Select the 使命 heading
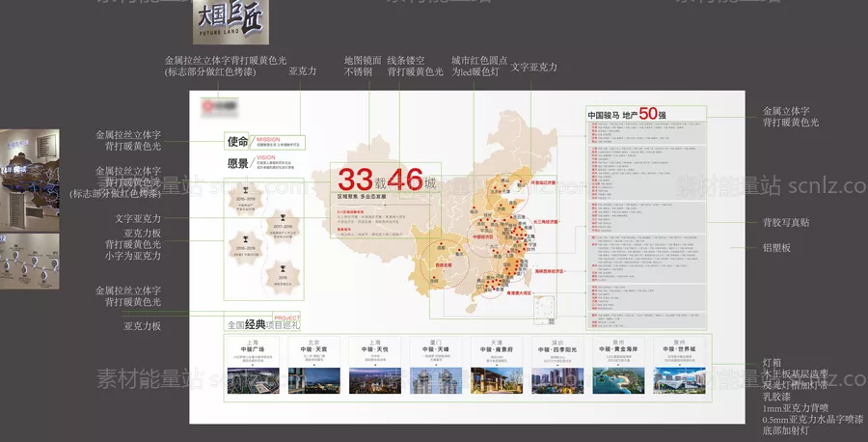 (237, 142)
